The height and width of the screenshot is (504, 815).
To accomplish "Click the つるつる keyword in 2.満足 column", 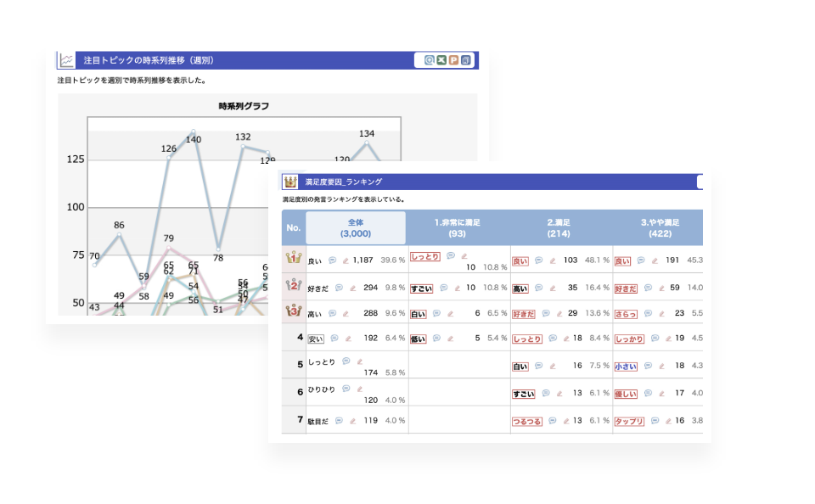I will coord(527,422).
